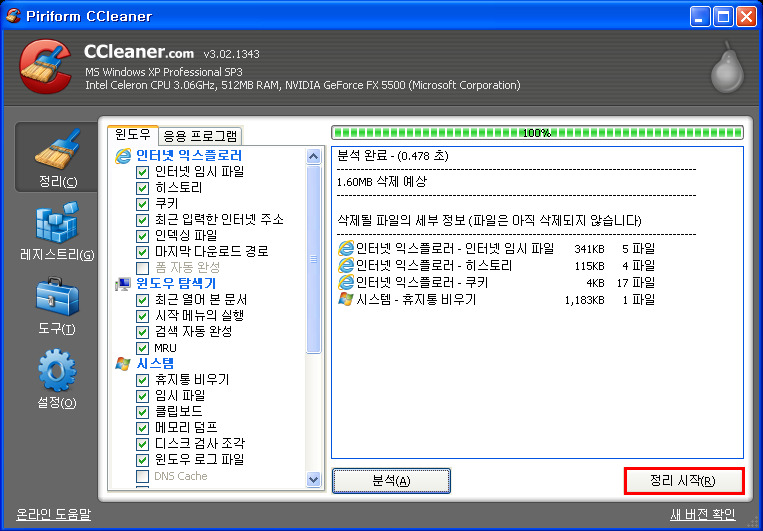Open the 새 버전 확인 link

703,514
